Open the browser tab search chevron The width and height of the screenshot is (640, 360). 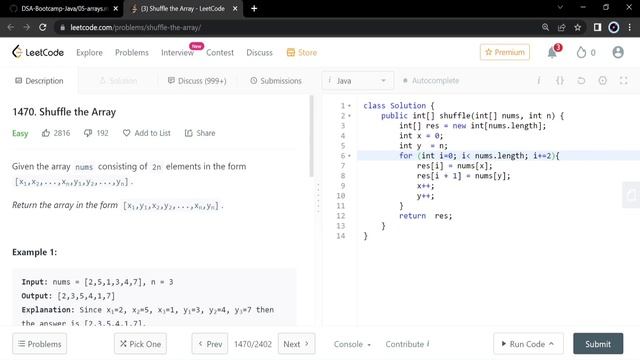click(x=560, y=7)
